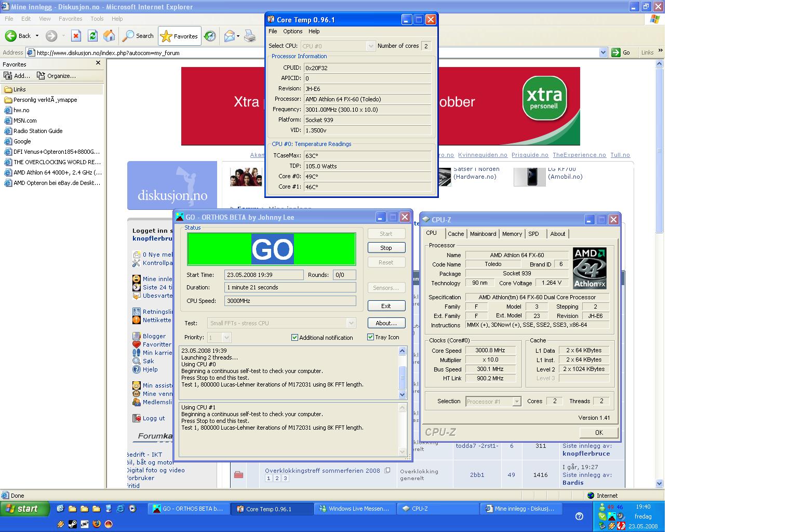Open THE OVERCLOCKING WORLD favorite
Image resolution: width=791 pixels, height=532 pixels.
[x=52, y=162]
